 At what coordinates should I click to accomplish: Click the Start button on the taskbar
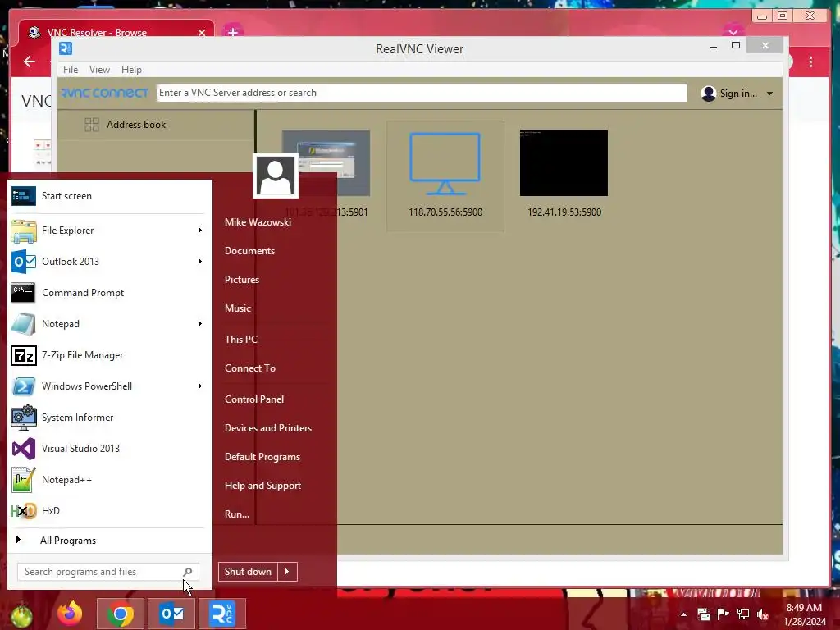coord(21,615)
